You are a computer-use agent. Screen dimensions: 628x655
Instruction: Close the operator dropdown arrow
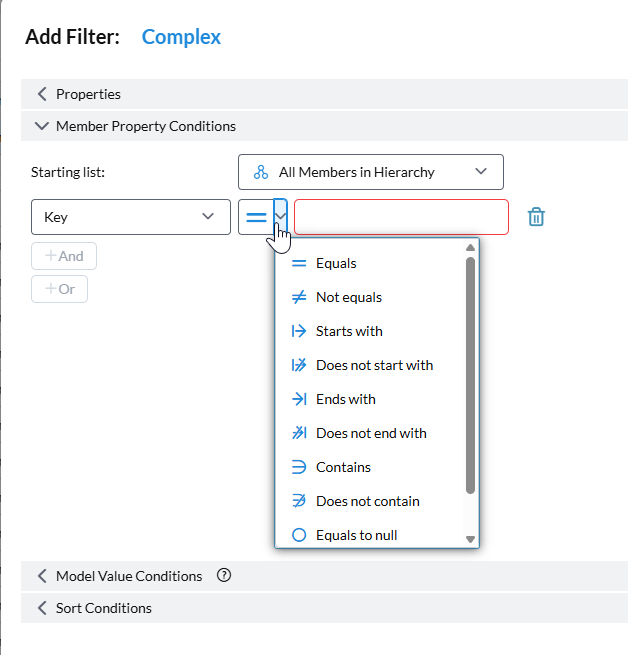281,216
